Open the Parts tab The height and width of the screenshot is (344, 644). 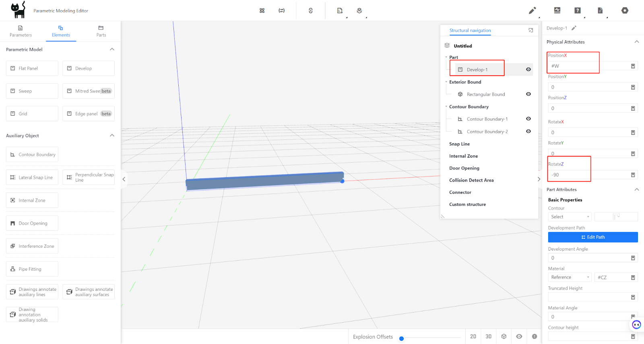(x=101, y=31)
